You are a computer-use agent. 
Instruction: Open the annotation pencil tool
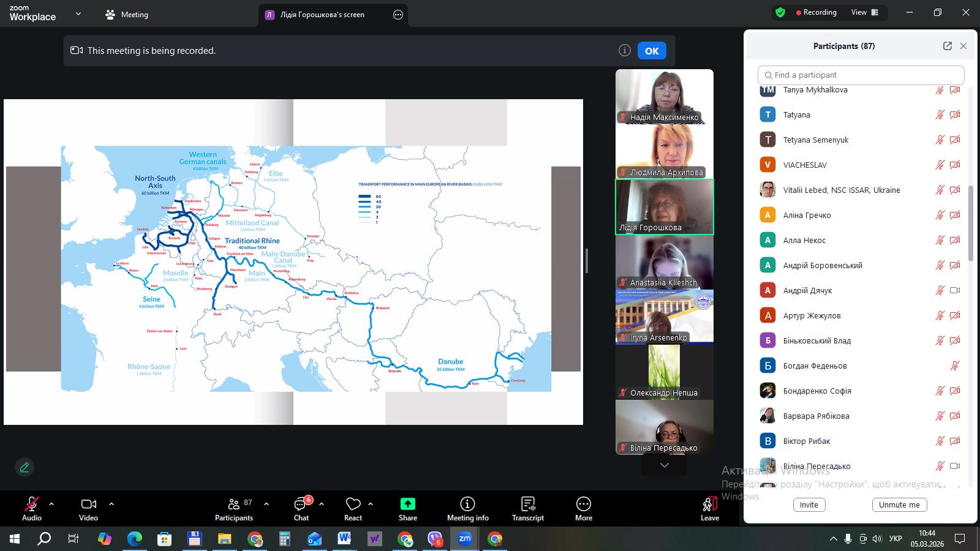(24, 467)
